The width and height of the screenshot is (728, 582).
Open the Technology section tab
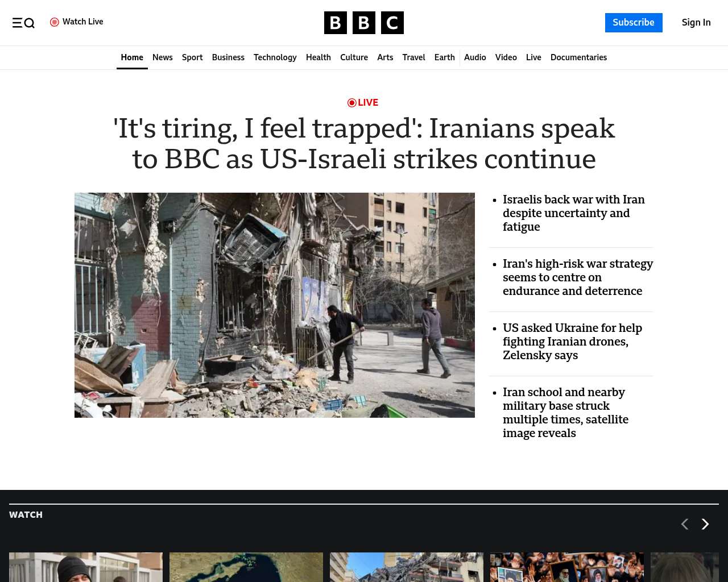click(x=275, y=57)
